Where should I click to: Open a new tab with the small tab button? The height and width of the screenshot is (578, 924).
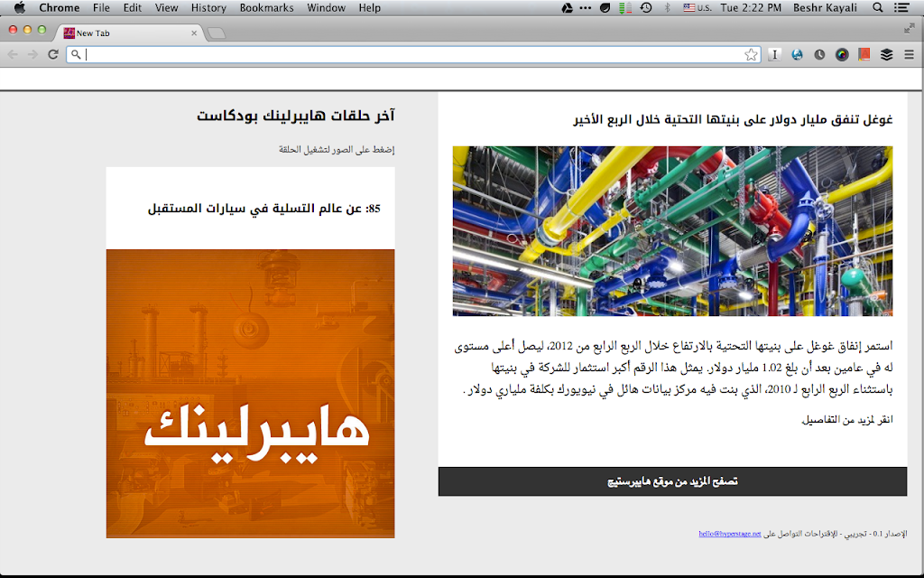[x=217, y=33]
